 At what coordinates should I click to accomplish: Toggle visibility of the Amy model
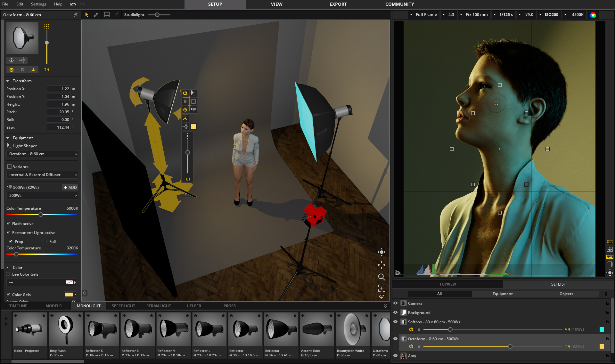tap(396, 356)
